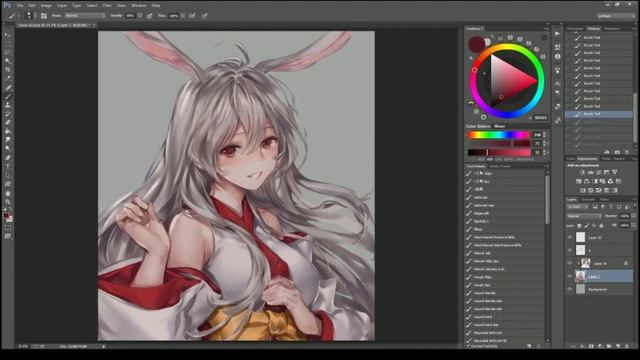Open the layer Fill slider arrow
The height and width of the screenshot is (360, 640).
click(633, 225)
